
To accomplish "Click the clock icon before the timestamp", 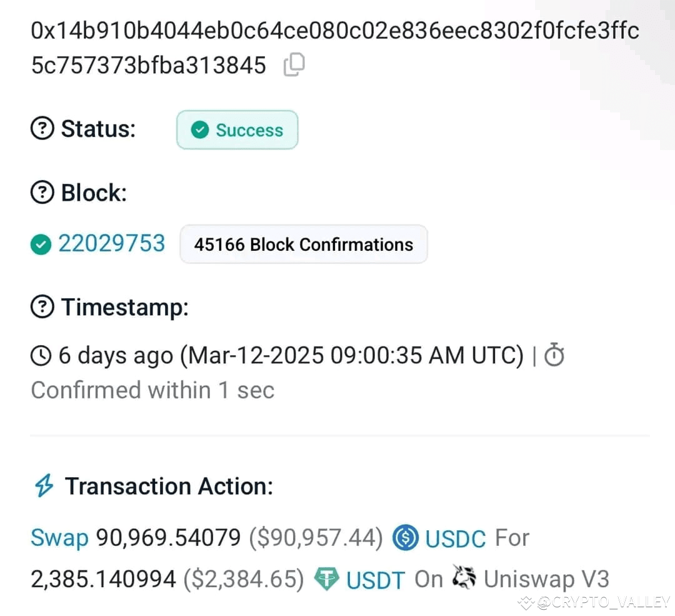I will (x=40, y=355).
